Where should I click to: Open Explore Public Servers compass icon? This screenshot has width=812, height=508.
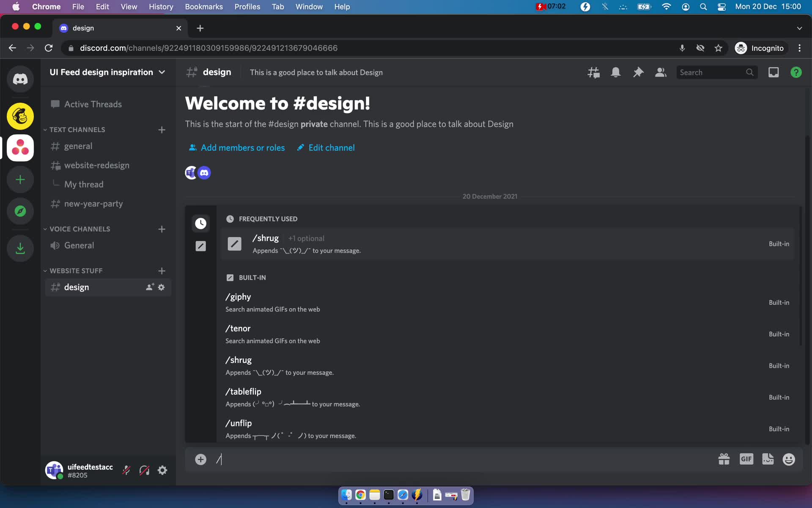pyautogui.click(x=20, y=211)
